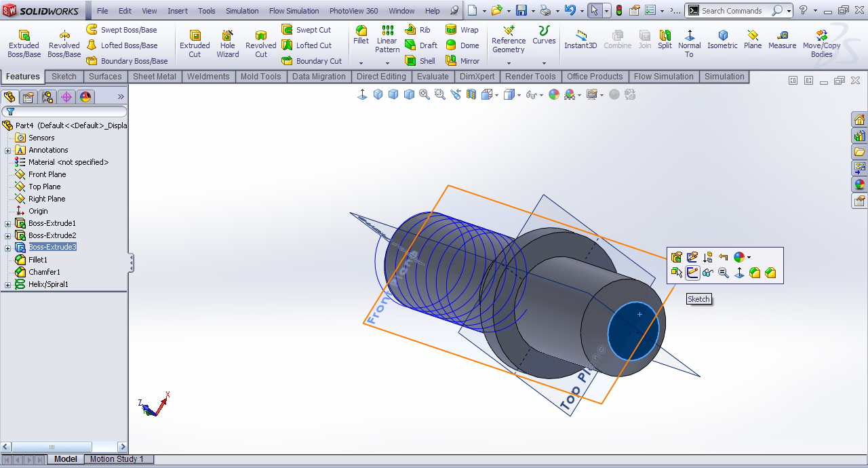
Task: Click Appearances color ball in context toolbar
Action: coord(739,257)
